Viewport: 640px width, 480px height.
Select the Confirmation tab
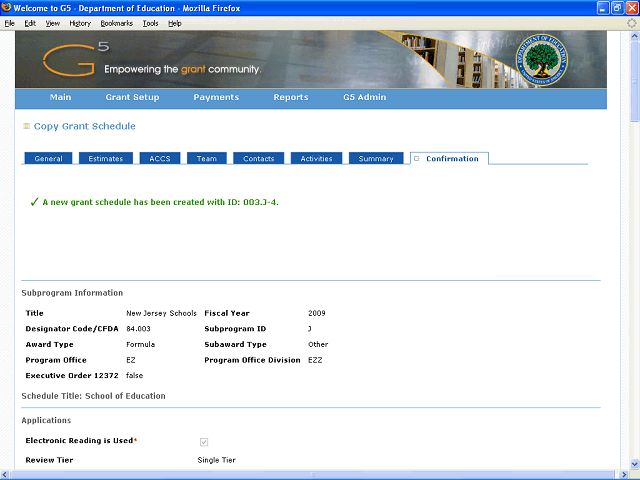(x=449, y=158)
